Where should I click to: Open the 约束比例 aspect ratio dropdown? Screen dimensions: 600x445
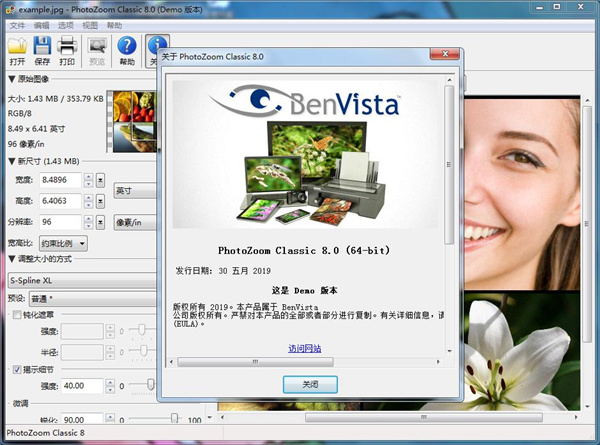tap(63, 243)
